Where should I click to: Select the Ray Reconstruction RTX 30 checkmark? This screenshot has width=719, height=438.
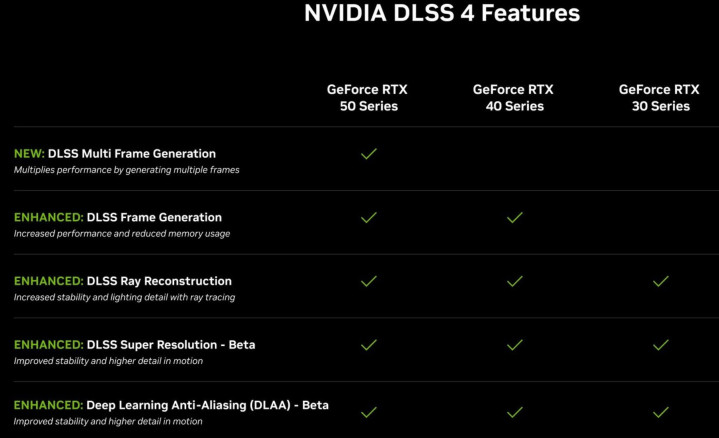pos(660,281)
